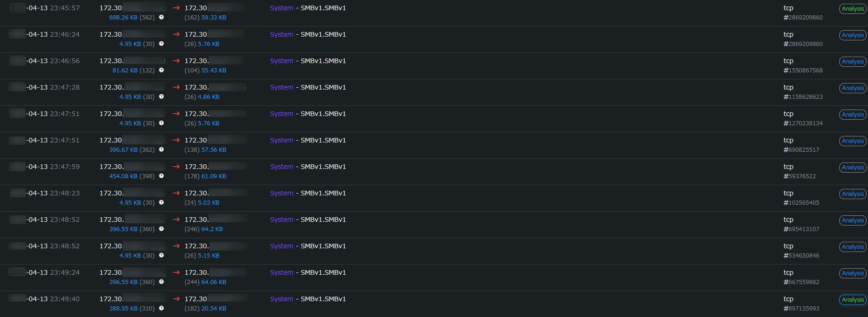This screenshot has height=317, width=868.
Task: Select the 20.54 KB size link
Action: (214, 309)
